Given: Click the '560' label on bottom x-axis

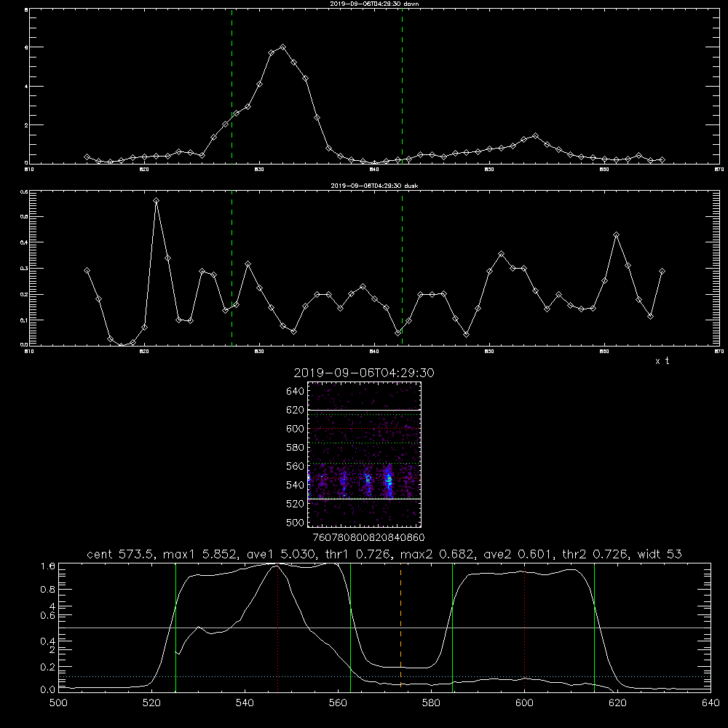Looking at the screenshot, I should point(338,703).
